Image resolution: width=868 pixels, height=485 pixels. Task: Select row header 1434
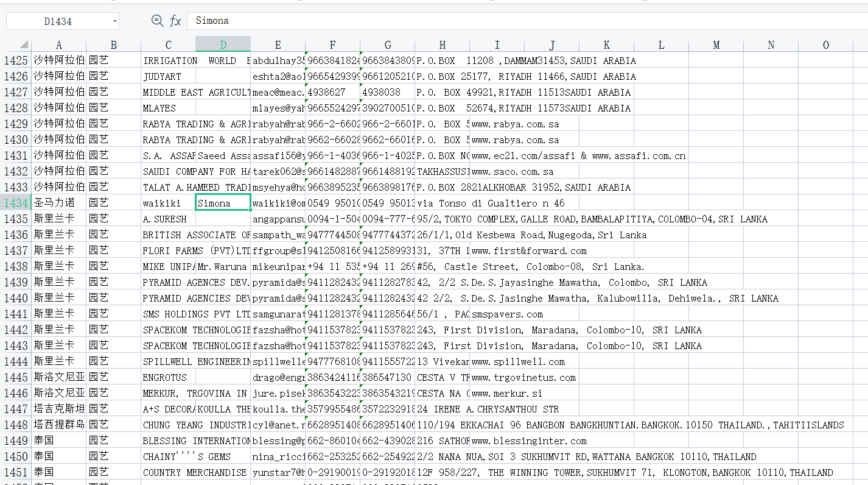coord(16,203)
